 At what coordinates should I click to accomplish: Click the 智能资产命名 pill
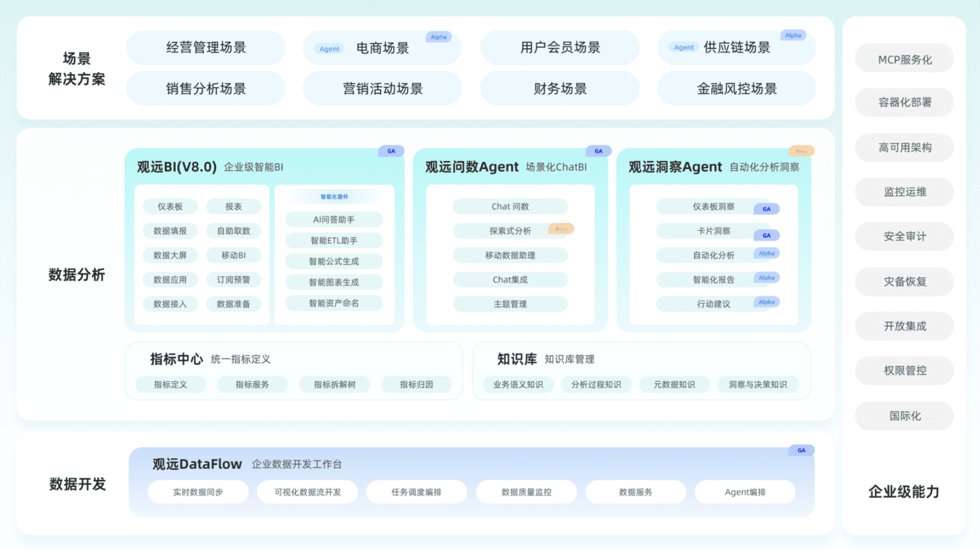pyautogui.click(x=334, y=303)
